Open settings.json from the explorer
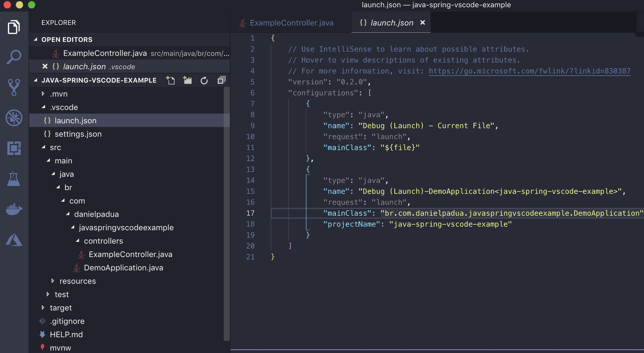This screenshot has height=353, width=644. click(x=78, y=134)
